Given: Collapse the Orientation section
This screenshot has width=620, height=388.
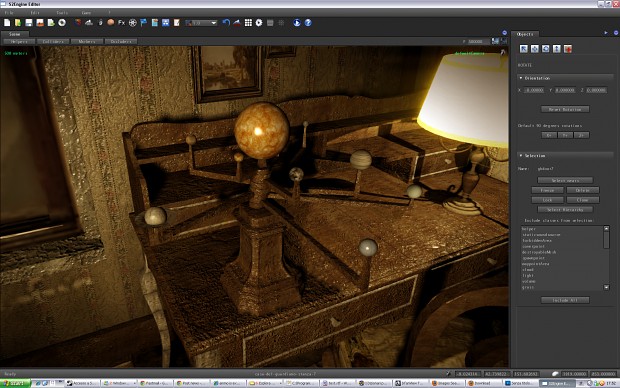Looking at the screenshot, I should click(565, 78).
